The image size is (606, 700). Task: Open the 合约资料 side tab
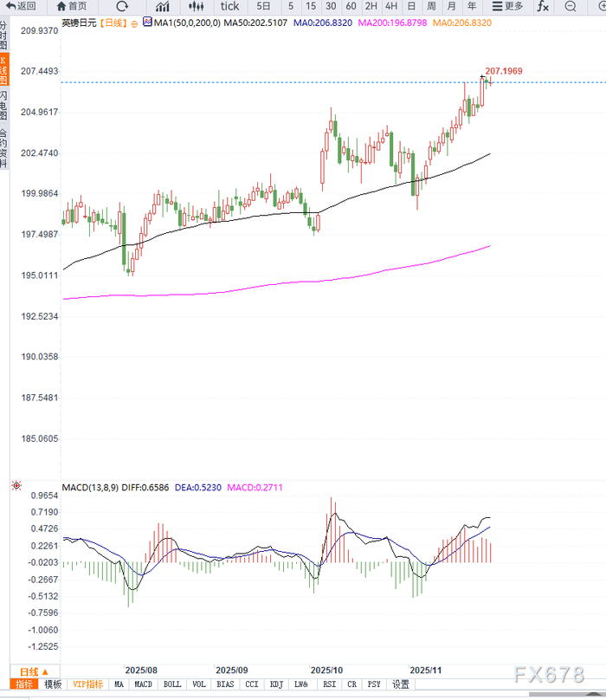[x=3, y=148]
